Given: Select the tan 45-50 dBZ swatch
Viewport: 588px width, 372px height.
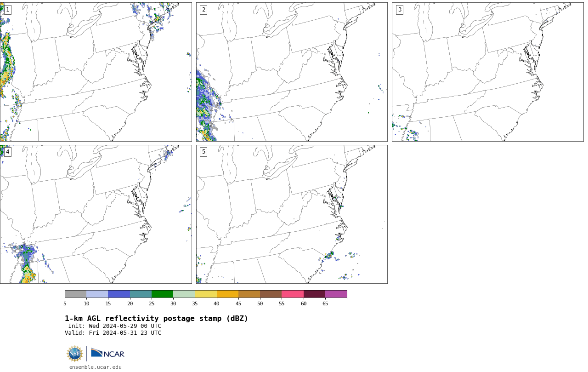Looking at the screenshot, I should point(249,294).
